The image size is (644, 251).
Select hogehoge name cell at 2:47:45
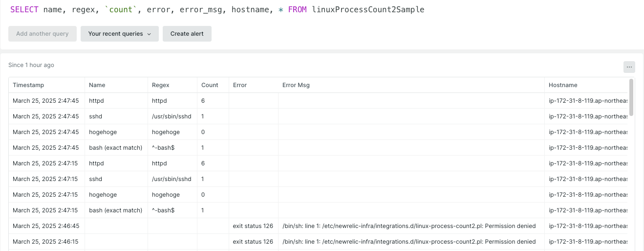point(116,132)
